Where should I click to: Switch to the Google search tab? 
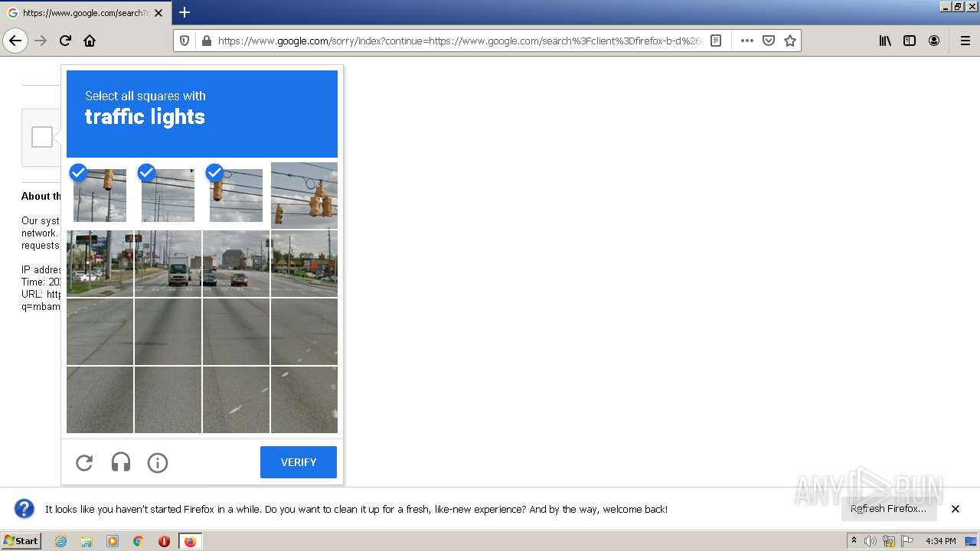84,13
